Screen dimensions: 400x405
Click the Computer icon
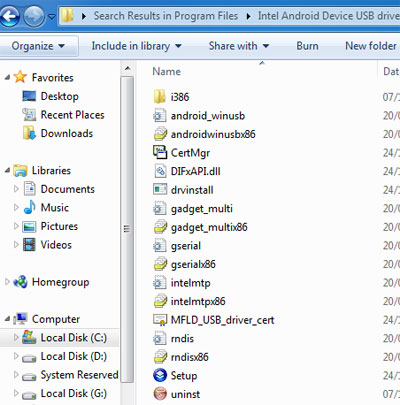(x=20, y=319)
